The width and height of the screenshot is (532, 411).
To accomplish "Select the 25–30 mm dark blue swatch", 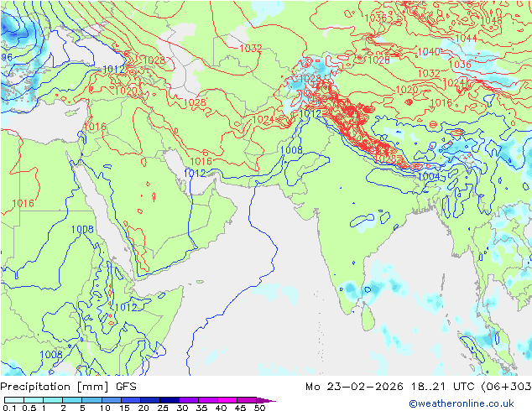I will pos(169,400).
